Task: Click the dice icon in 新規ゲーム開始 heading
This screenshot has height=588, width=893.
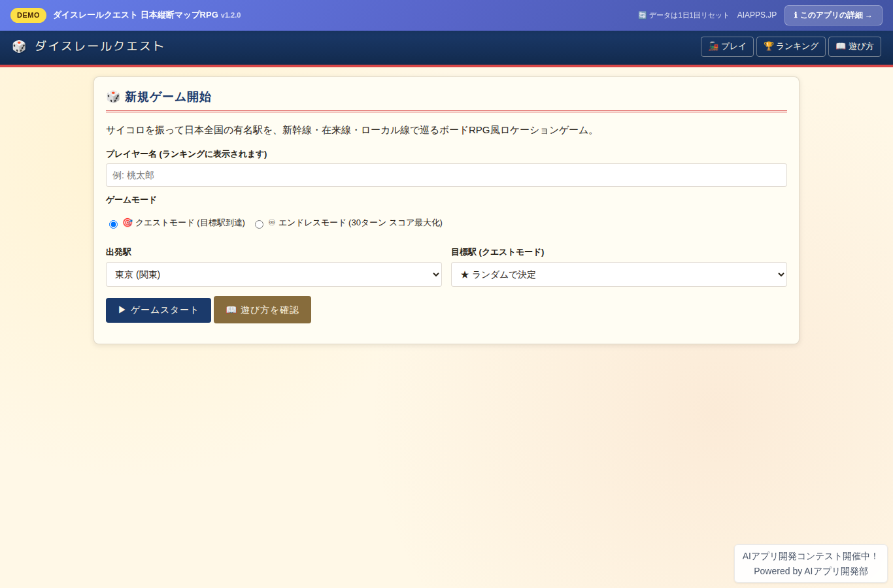Action: point(113,97)
